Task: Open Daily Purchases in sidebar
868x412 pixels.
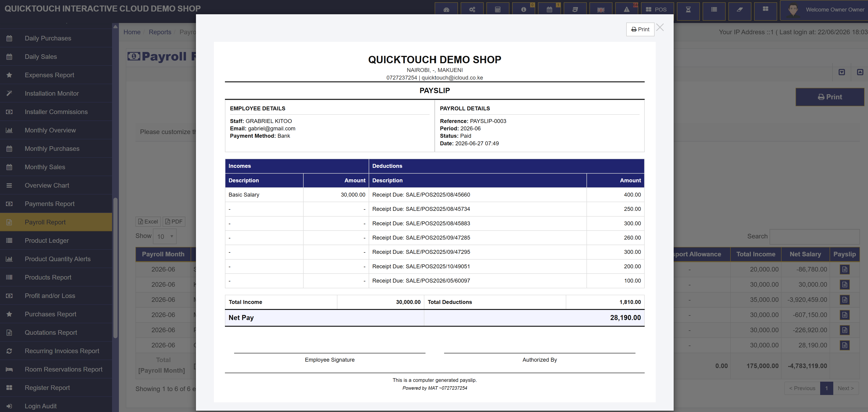Action: (56, 38)
